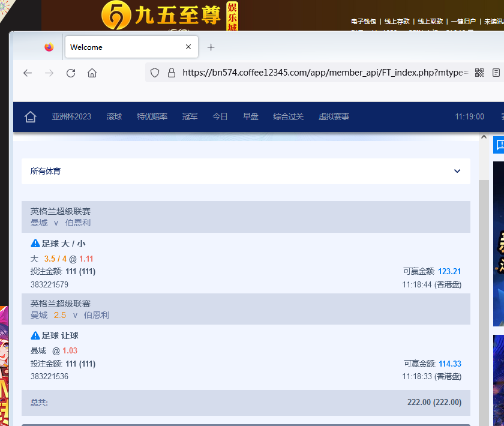The image size is (504, 426).
Task: Click warning icon next to 足球 大 / 小
Action: click(x=35, y=244)
